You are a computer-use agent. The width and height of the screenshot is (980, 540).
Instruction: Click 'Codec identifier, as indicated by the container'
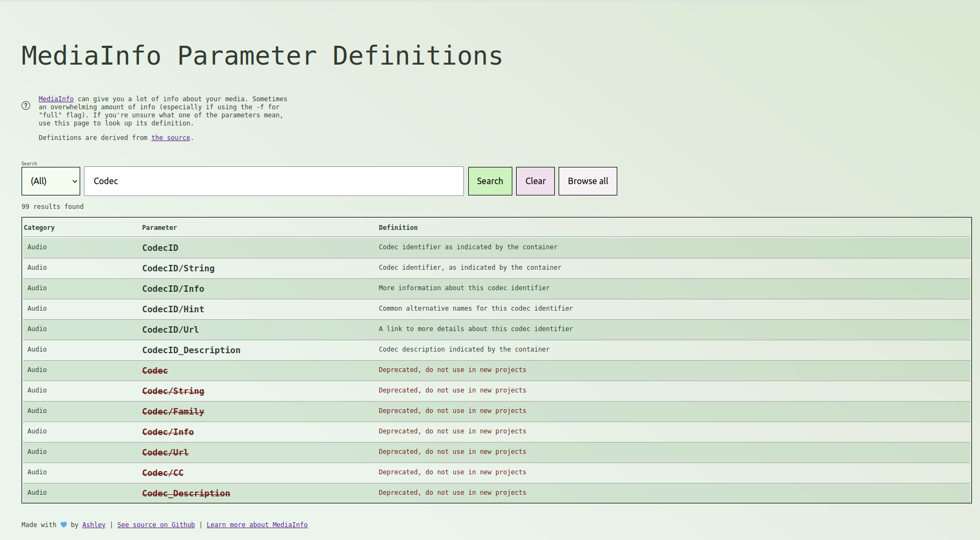(470, 268)
